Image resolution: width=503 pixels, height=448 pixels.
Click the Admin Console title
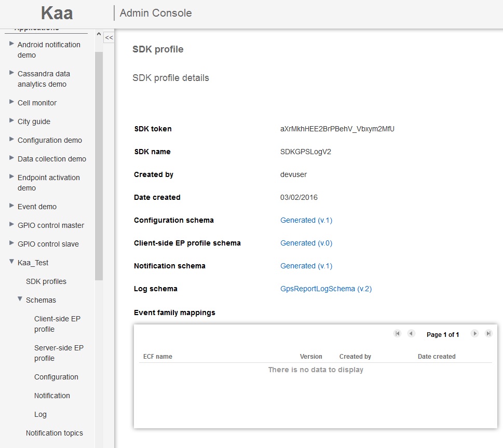(156, 13)
